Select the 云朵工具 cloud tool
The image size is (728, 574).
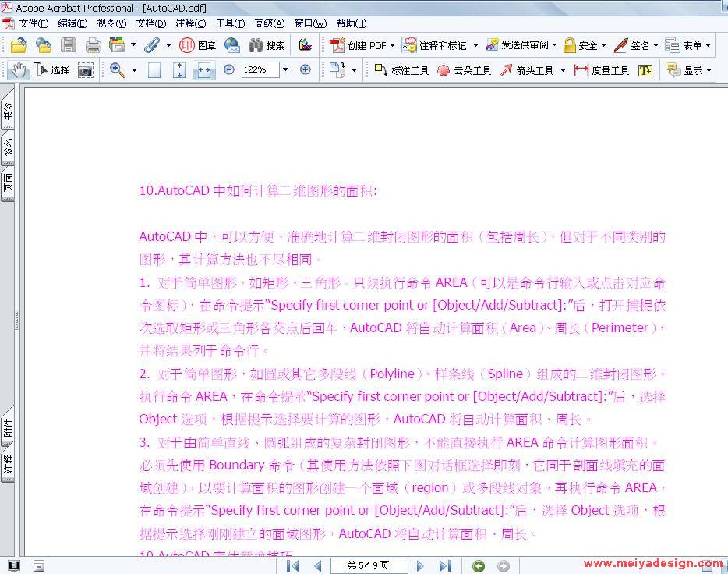coord(465,70)
